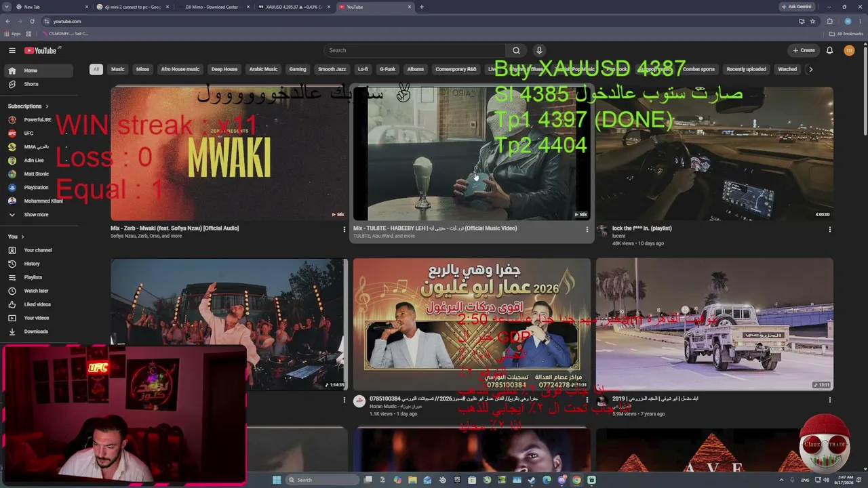Switch to the dji mini 2 Google tab
The image size is (868, 488).
click(133, 7)
